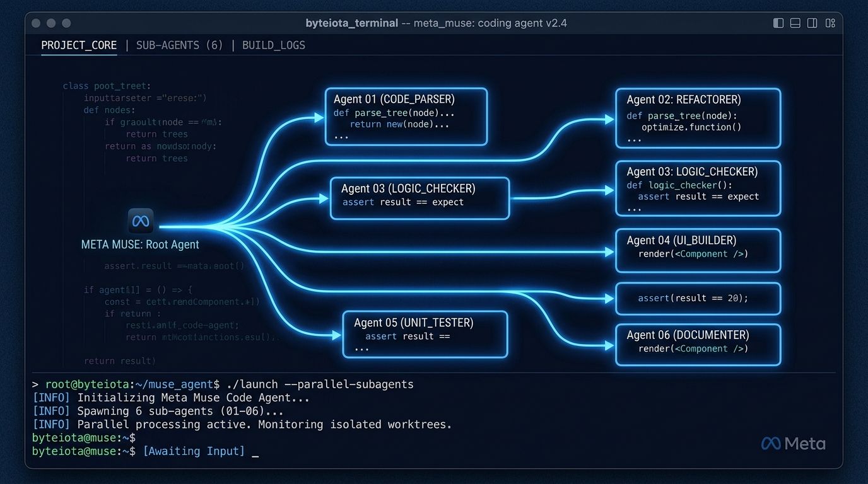Click faded 'return result)' code line
Viewport: 868px width, 484px height.
(119, 361)
